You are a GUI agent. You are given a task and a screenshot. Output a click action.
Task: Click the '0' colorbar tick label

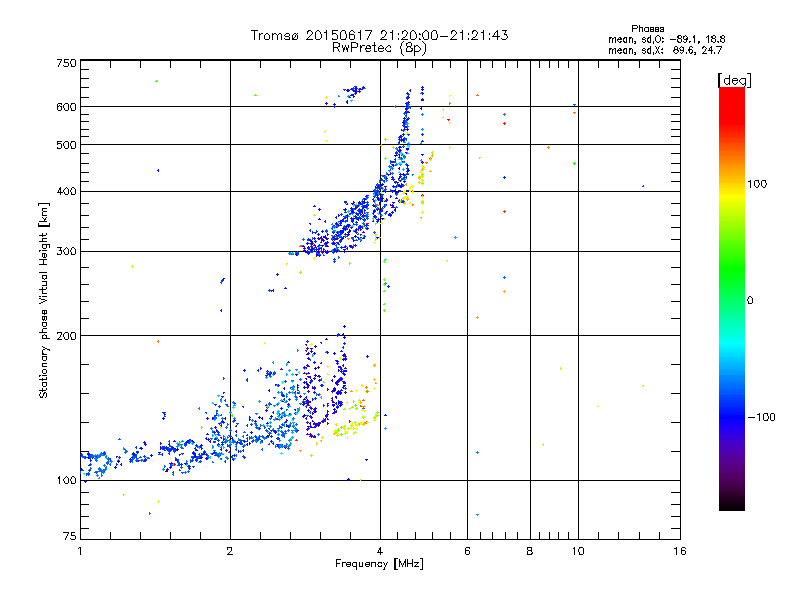click(x=750, y=301)
